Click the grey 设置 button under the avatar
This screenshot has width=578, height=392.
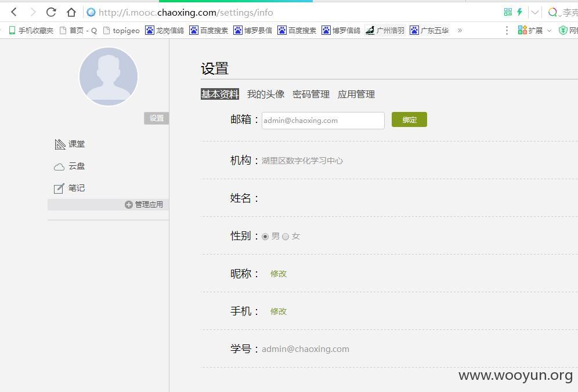point(156,118)
